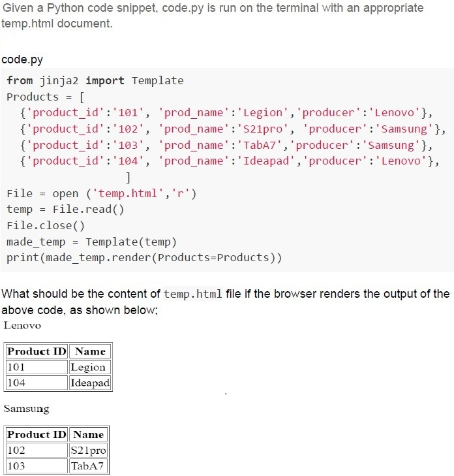This screenshot has width=454, height=476.
Task: Click the product_id '101' dictionary line
Action: click(x=226, y=113)
